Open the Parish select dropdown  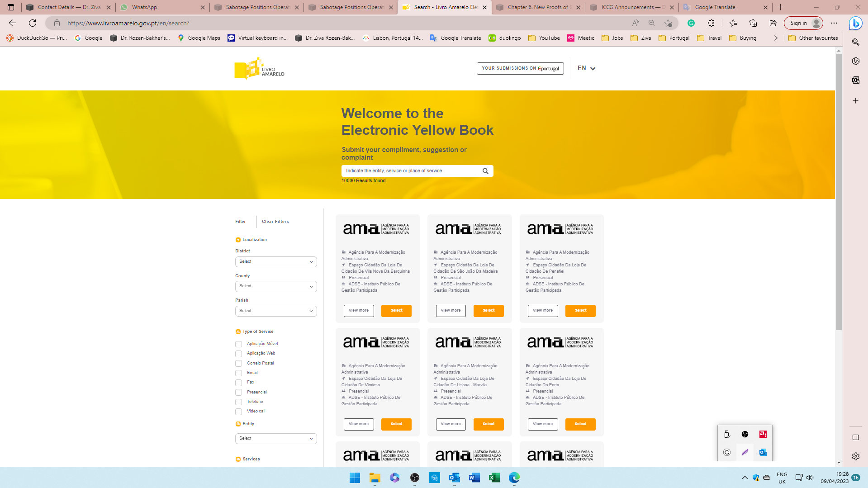coord(276,311)
